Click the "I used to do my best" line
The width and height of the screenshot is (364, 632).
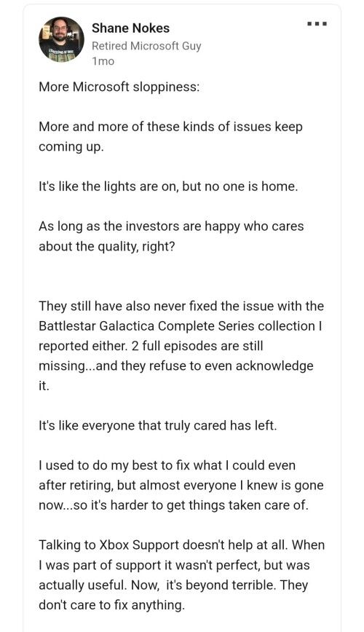167,465
